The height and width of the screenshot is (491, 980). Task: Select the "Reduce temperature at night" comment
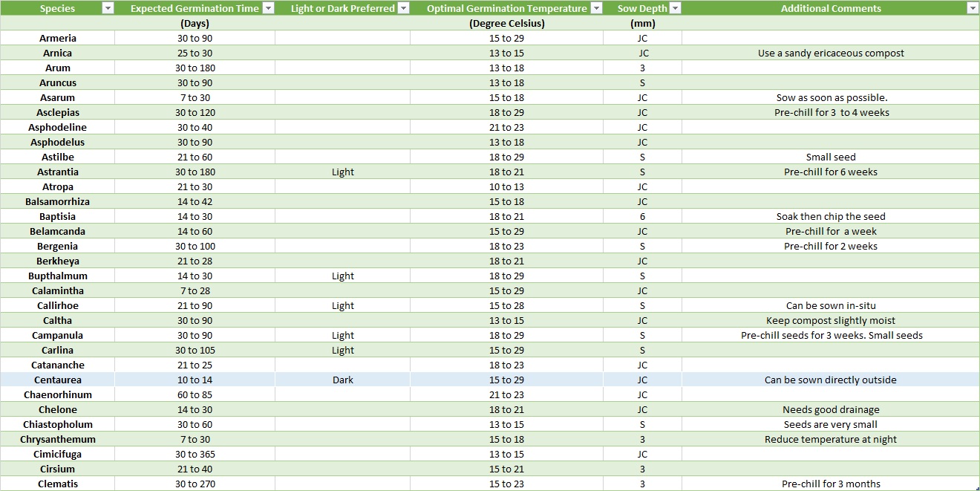pyautogui.click(x=831, y=439)
